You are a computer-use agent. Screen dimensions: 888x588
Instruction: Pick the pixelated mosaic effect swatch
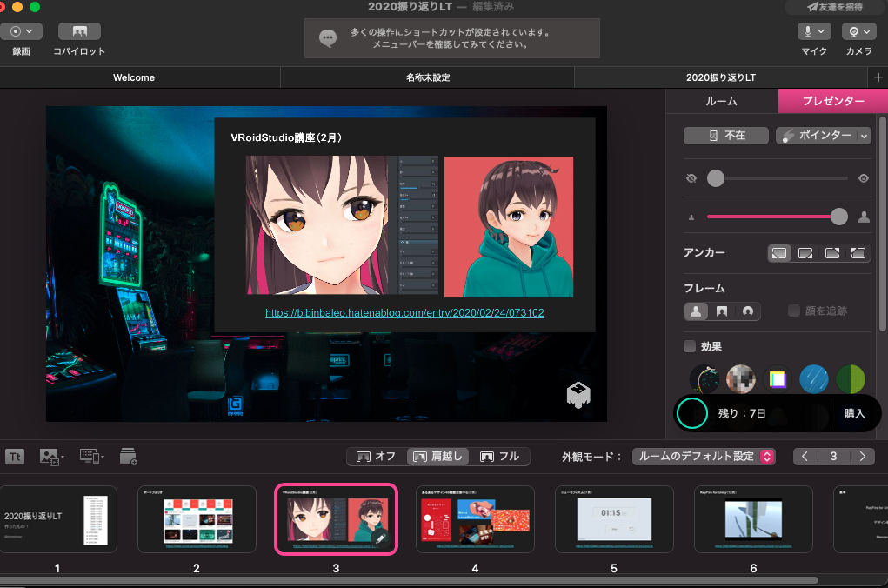pos(741,379)
